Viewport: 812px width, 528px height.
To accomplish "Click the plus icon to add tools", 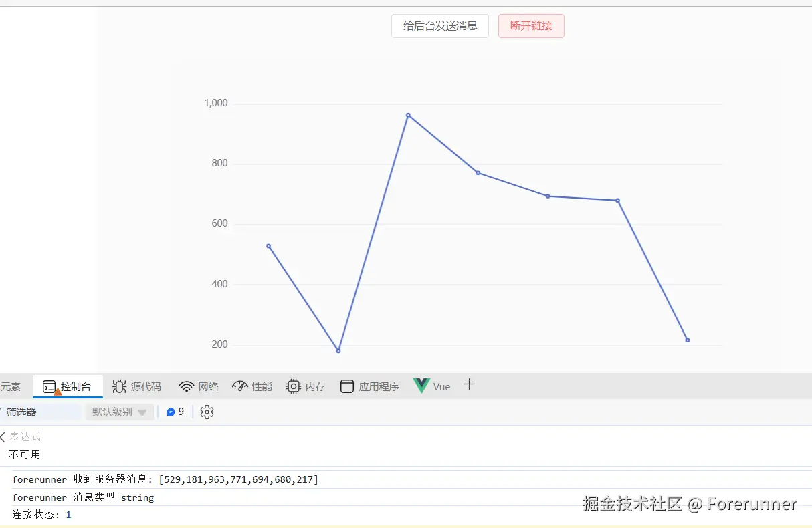I will (469, 384).
